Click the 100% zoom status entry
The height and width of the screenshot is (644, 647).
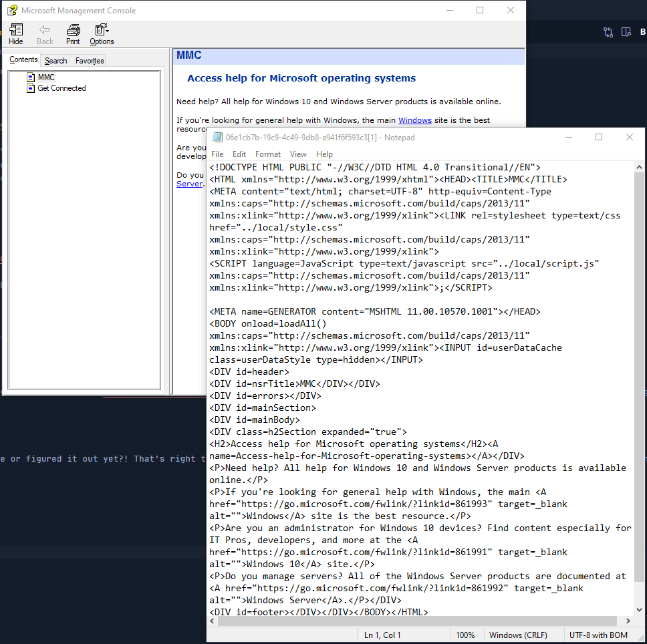tap(465, 635)
